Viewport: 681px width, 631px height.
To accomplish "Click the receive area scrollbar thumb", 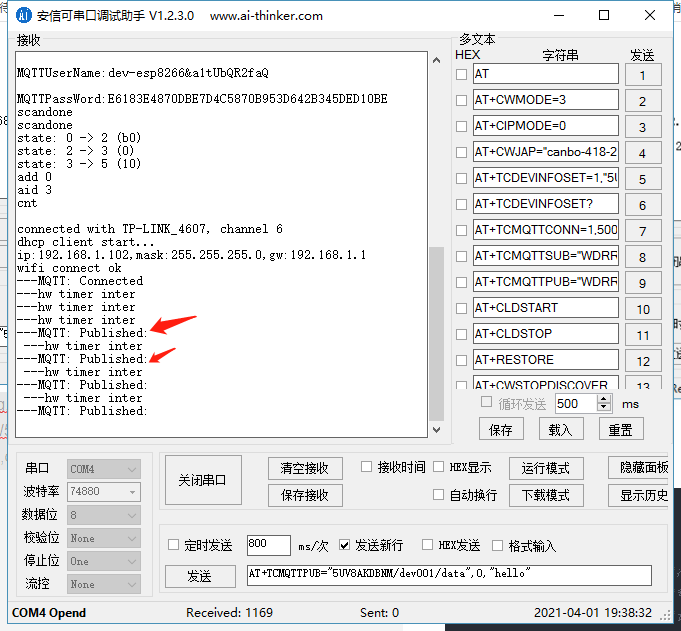I will point(436,334).
